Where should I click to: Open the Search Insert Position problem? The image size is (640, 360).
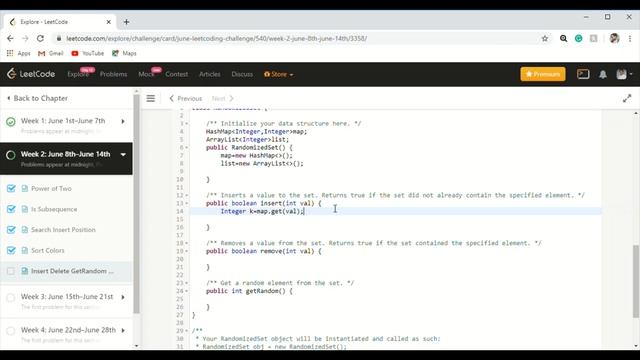tap(63, 230)
